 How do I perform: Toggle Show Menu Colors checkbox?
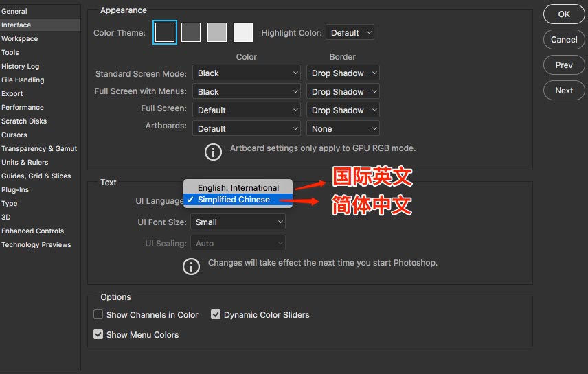click(x=98, y=335)
